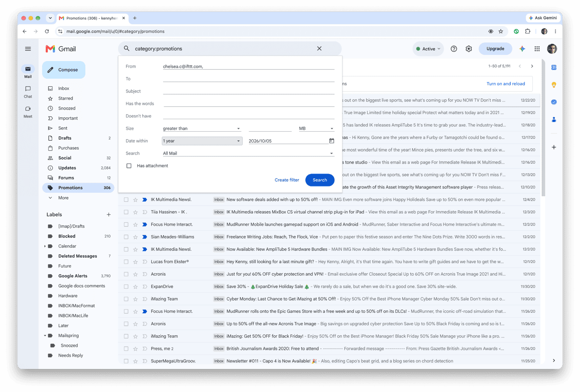Open Google Tasks side panel icon
580x392 pixels.
click(x=554, y=102)
